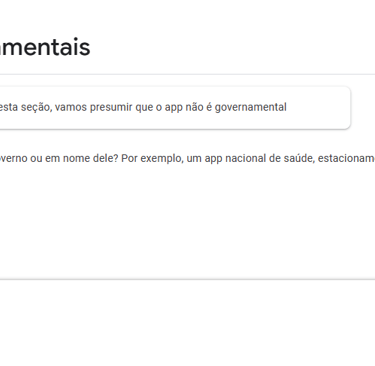Click the phrase "em nome dele?"
This screenshot has width=375, height=366.
(x=82, y=158)
